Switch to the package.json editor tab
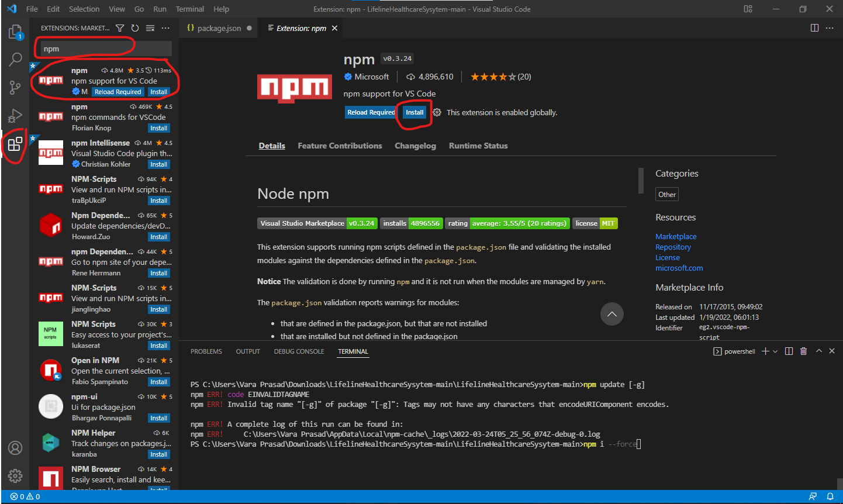 (x=219, y=28)
